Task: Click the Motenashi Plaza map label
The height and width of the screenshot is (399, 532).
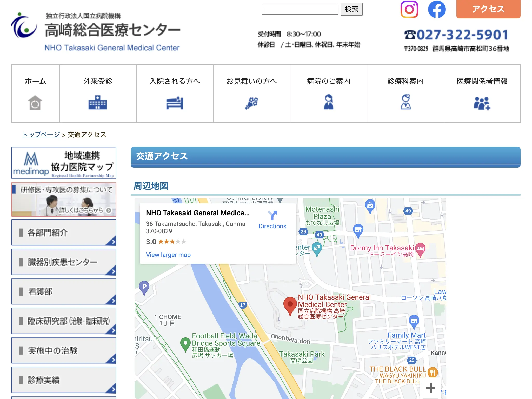Action: coord(322,216)
